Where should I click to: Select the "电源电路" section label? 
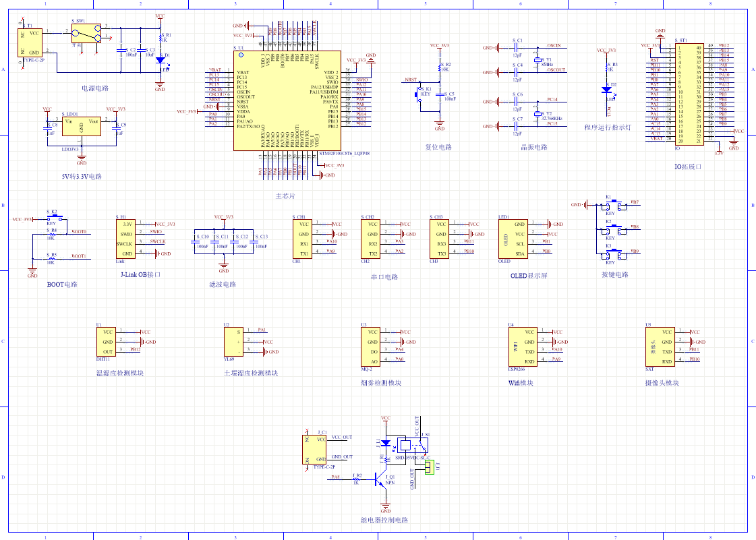tap(95, 88)
